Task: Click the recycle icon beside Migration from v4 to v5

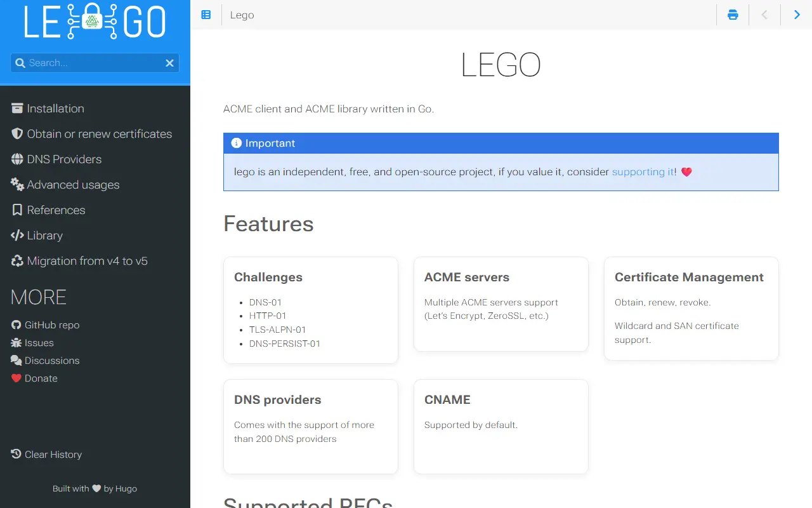Action: (x=17, y=261)
